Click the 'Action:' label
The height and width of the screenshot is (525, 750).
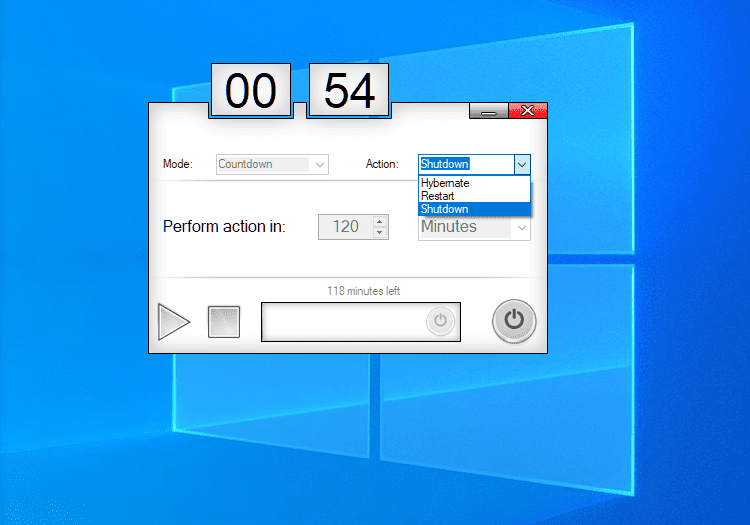point(382,164)
